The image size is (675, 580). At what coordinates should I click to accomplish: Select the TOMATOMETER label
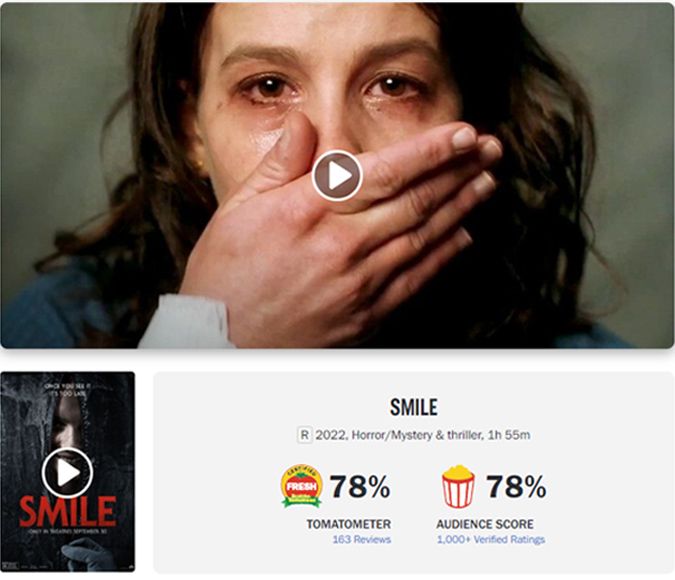(349, 524)
